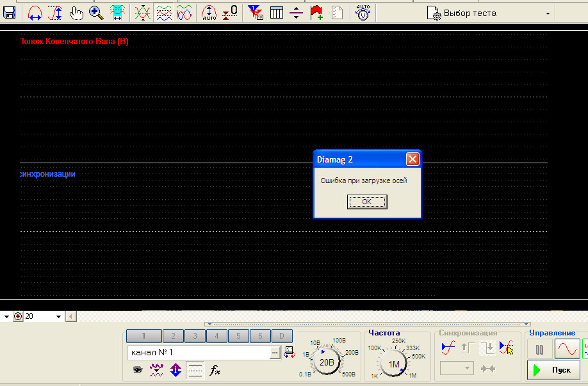
Task: Click the sync cursor pointer icon
Action: tap(507, 348)
